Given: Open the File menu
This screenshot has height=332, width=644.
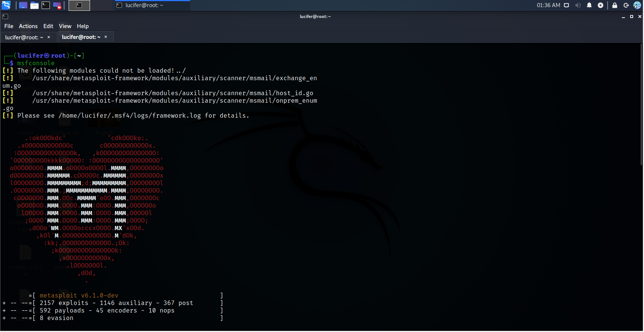Looking at the screenshot, I should point(9,26).
